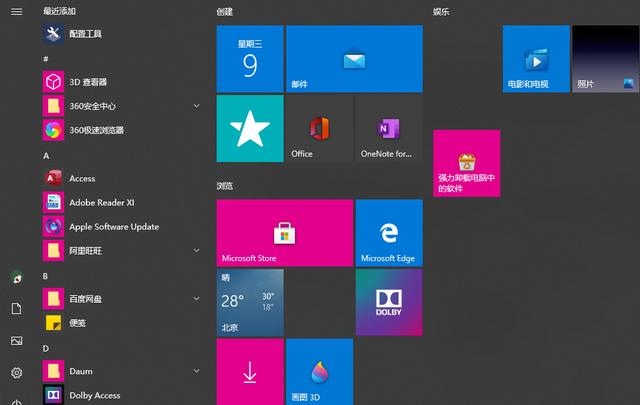The image size is (640, 405).
Task: Open Daum folder
Action: pos(122,371)
